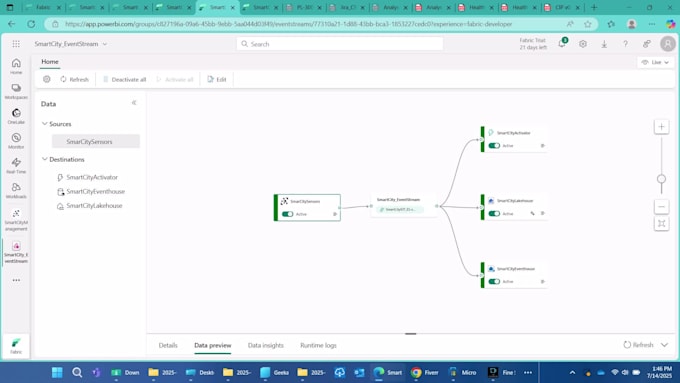Click the canvas zoom slider handle

tap(661, 179)
